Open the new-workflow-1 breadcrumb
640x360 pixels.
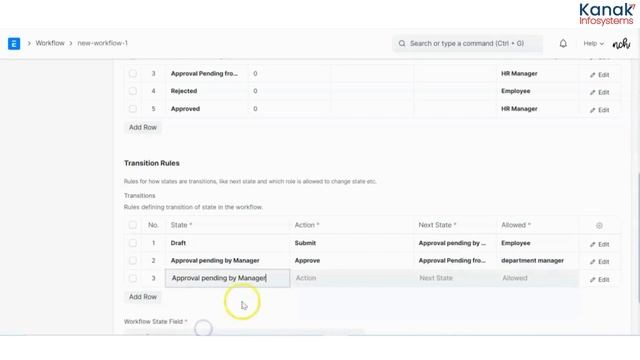pos(102,43)
